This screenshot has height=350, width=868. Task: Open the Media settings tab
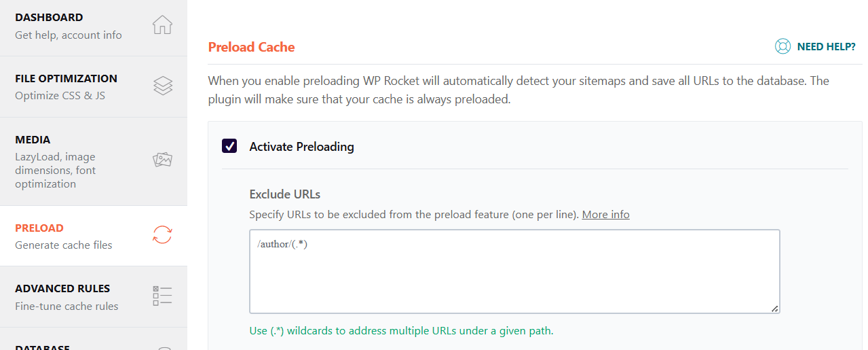click(94, 162)
